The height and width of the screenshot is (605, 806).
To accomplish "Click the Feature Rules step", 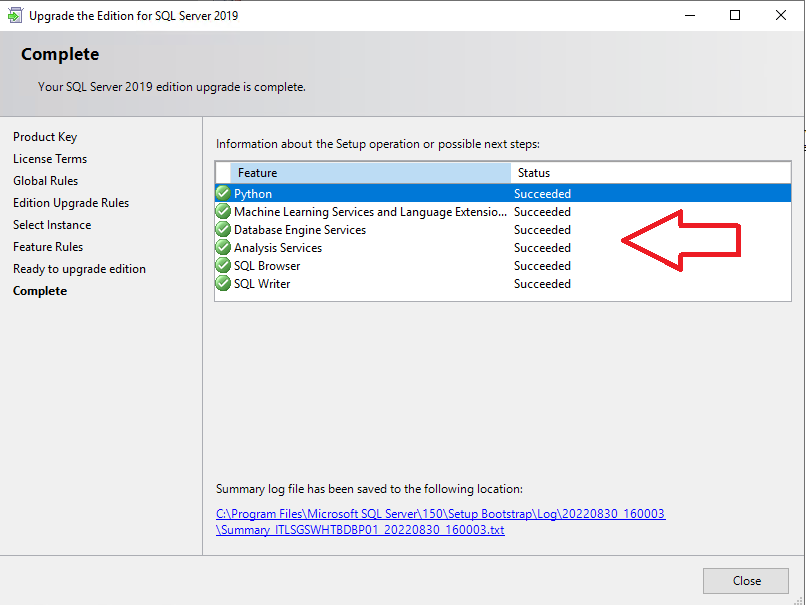I will click(48, 247).
